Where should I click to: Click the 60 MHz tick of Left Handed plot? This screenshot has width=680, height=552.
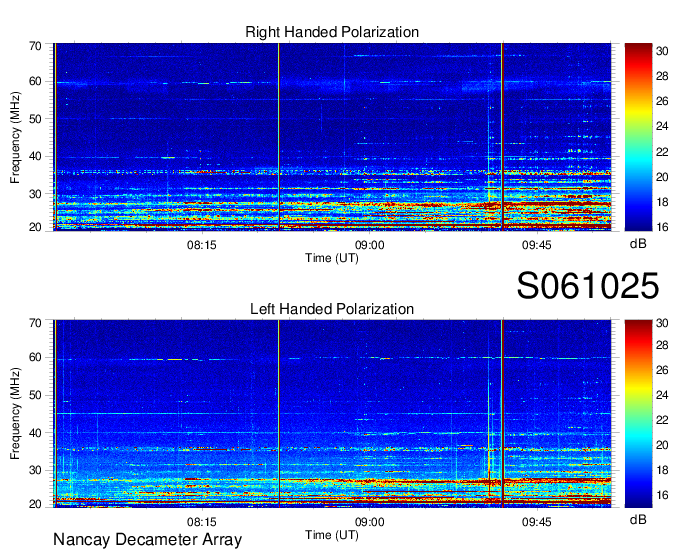(35, 357)
